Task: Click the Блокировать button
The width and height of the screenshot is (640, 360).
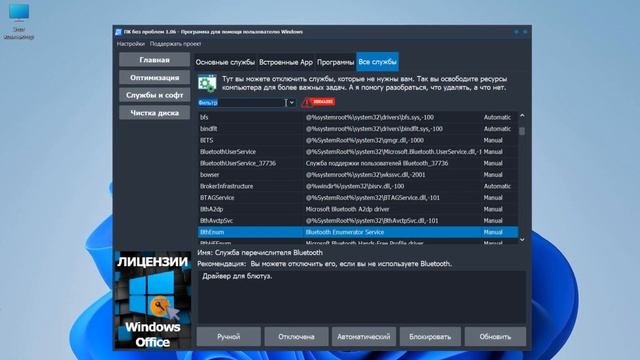Action: [430, 337]
